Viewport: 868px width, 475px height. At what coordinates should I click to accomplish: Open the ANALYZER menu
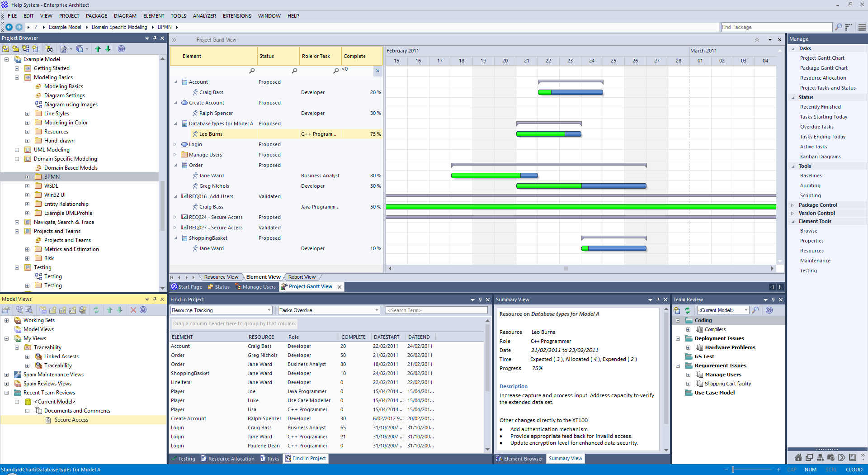pos(204,16)
